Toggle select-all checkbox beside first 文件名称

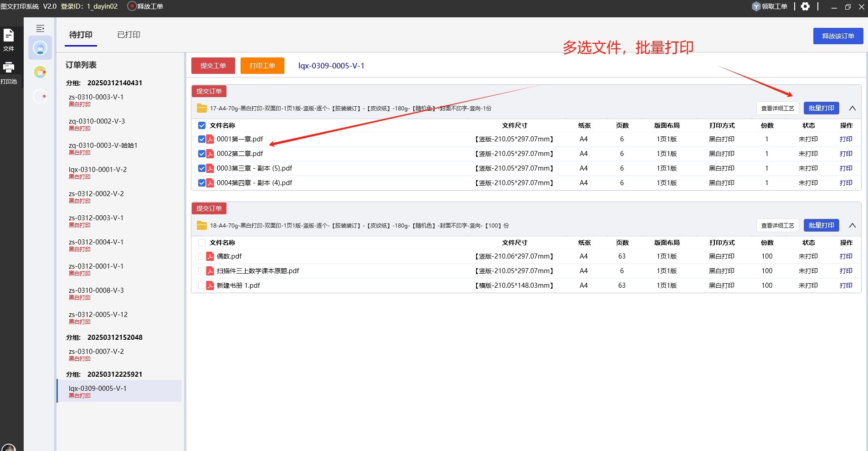(202, 125)
